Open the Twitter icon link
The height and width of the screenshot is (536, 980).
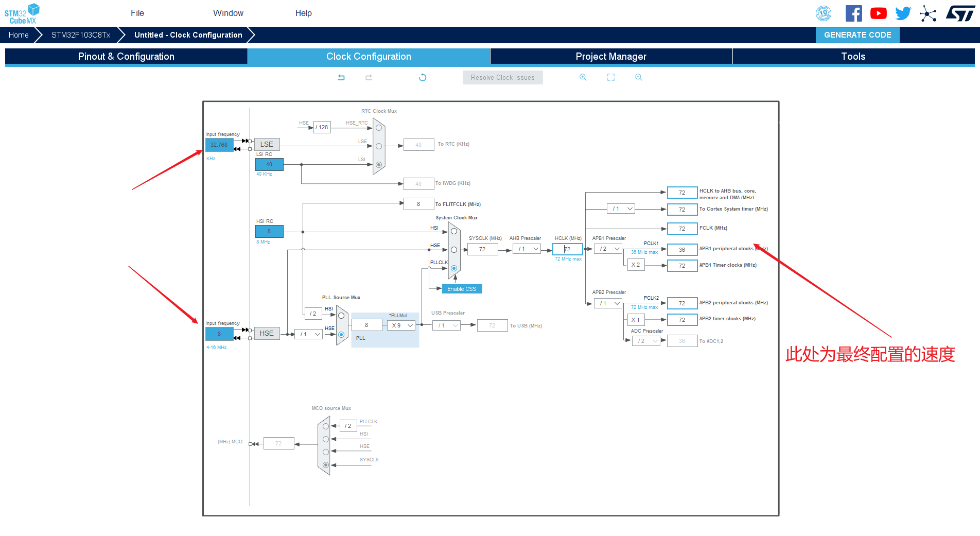click(x=903, y=13)
